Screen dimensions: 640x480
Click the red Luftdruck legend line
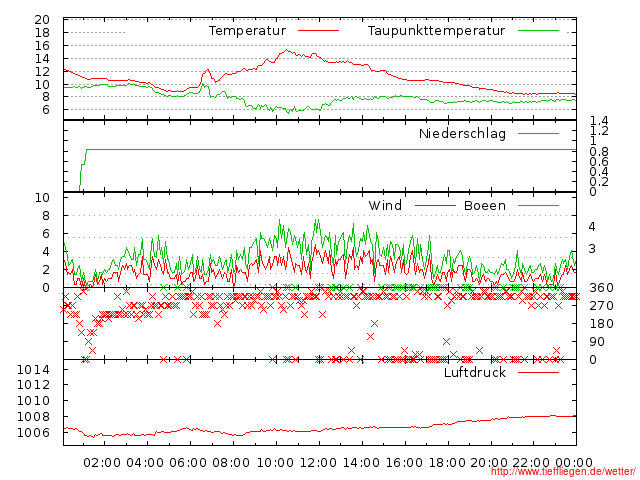pyautogui.click(x=538, y=372)
